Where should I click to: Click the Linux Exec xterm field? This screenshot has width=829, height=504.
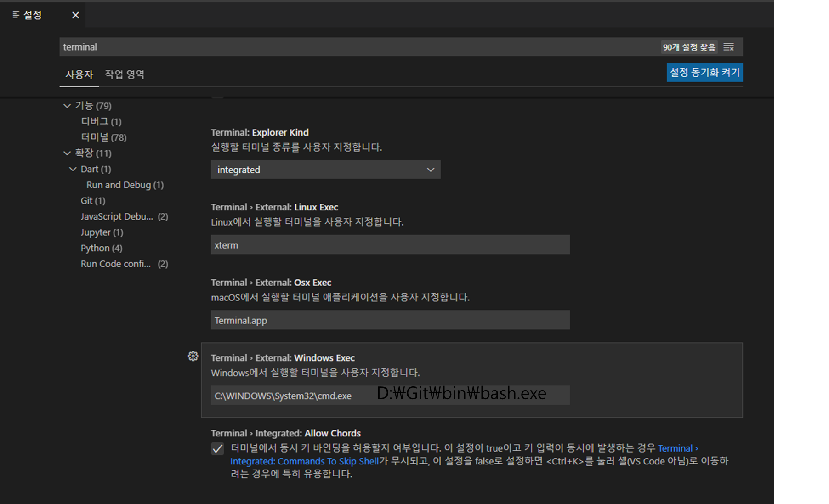[x=390, y=245]
